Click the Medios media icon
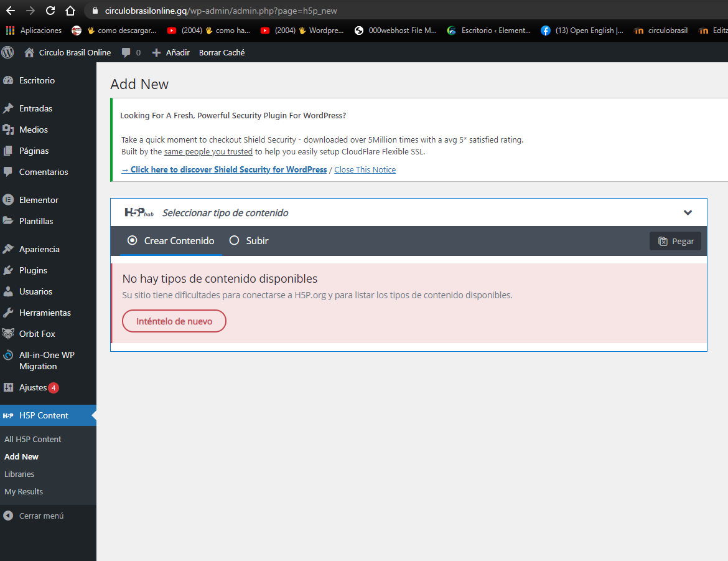728x561 pixels. 8,130
